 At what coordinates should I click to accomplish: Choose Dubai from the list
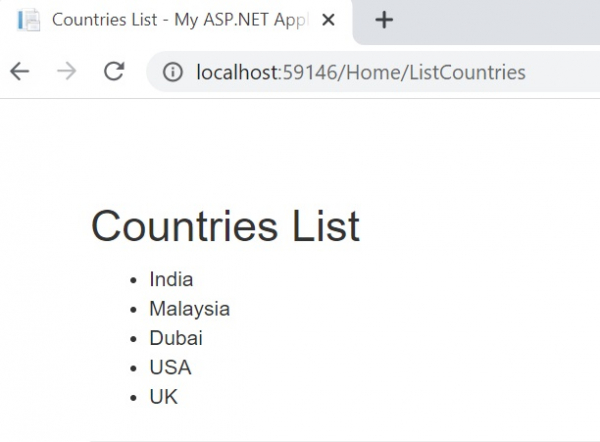click(176, 338)
